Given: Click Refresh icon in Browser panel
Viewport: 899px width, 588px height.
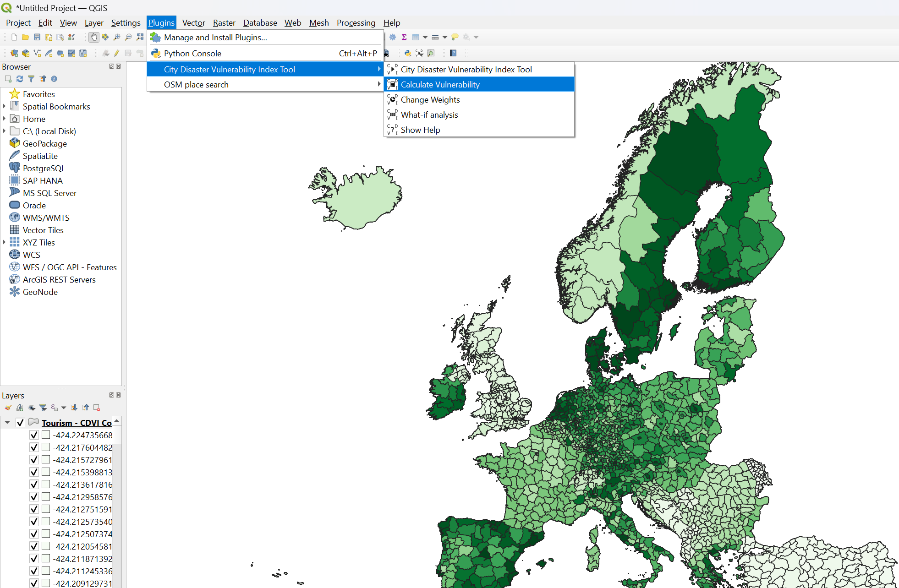Looking at the screenshot, I should (20, 79).
